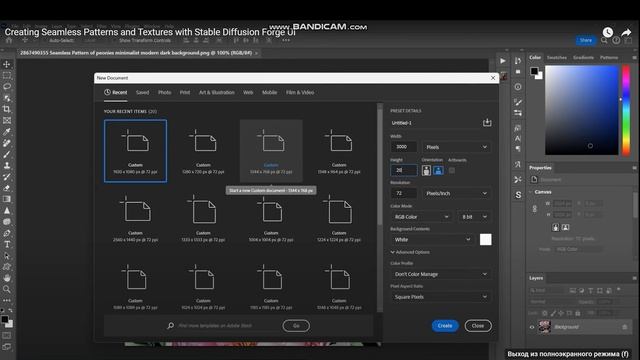Click the Width input field
The height and width of the screenshot is (360, 640).
pos(404,147)
